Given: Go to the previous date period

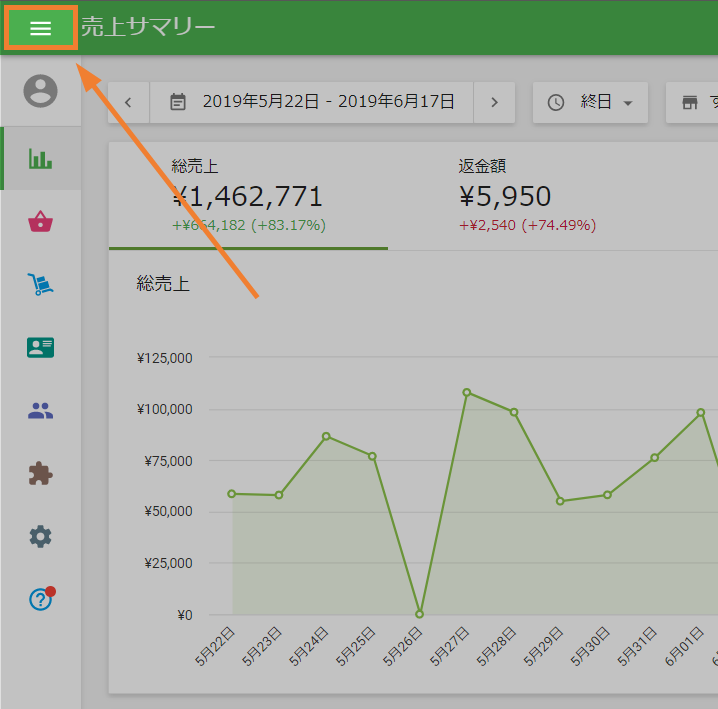Looking at the screenshot, I should (128, 102).
